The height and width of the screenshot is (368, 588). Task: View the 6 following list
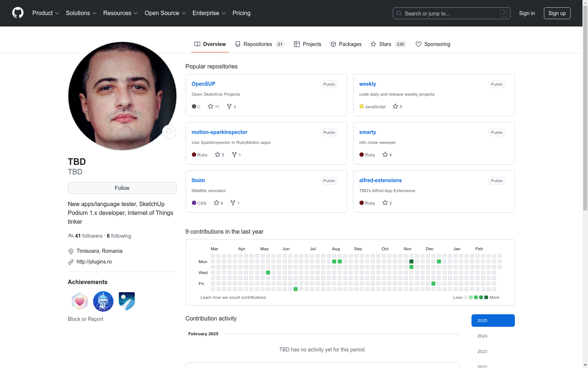[x=119, y=236]
